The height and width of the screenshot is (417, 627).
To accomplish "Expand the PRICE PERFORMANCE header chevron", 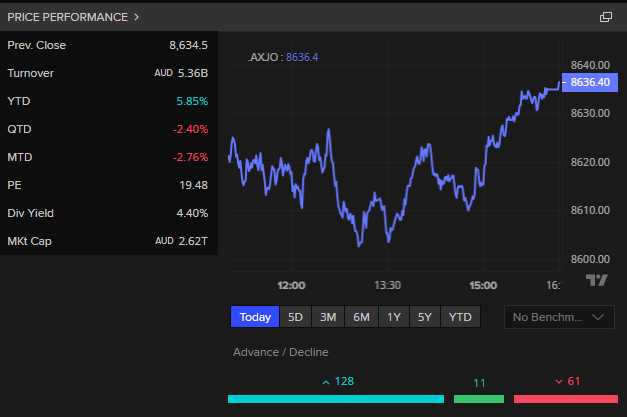I will pyautogui.click(x=136, y=17).
